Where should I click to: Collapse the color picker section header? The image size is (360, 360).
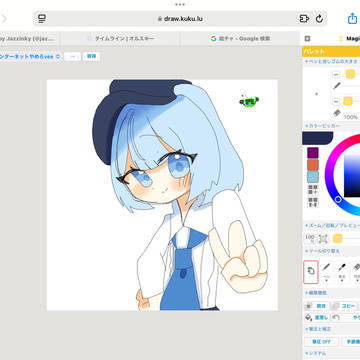coord(322,126)
